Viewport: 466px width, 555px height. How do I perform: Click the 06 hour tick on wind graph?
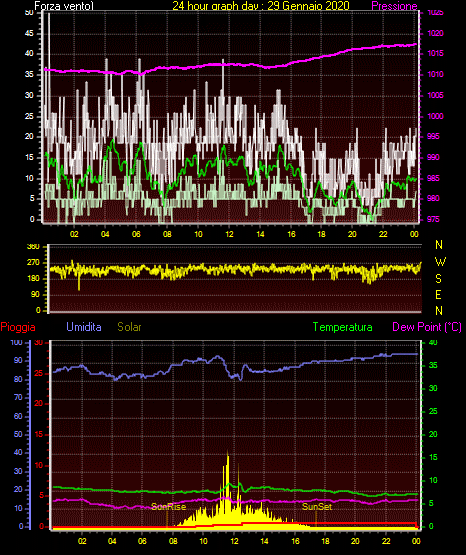pos(136,234)
